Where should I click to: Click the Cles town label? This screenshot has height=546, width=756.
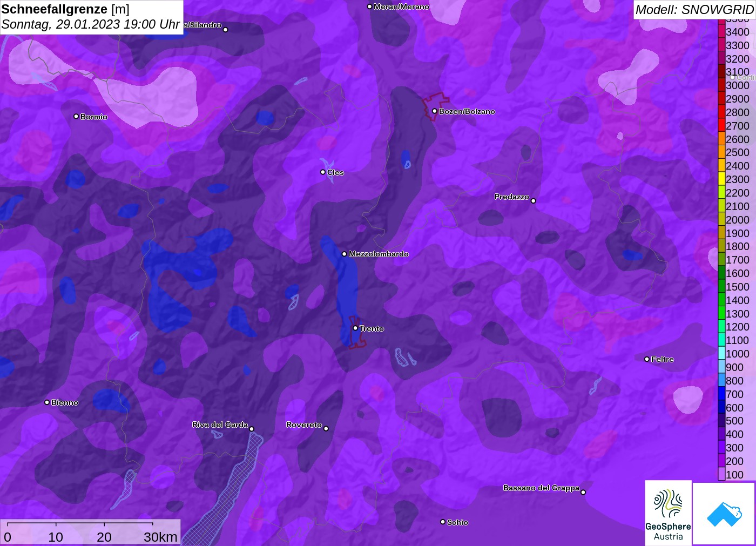pyautogui.click(x=335, y=172)
